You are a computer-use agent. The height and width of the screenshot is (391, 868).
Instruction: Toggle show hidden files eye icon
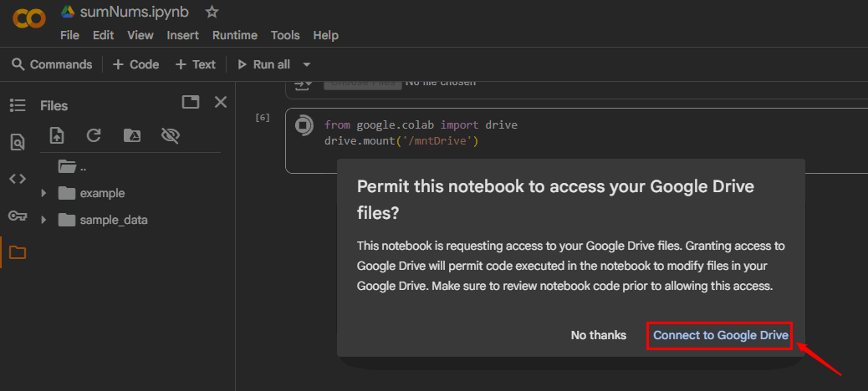click(x=171, y=135)
